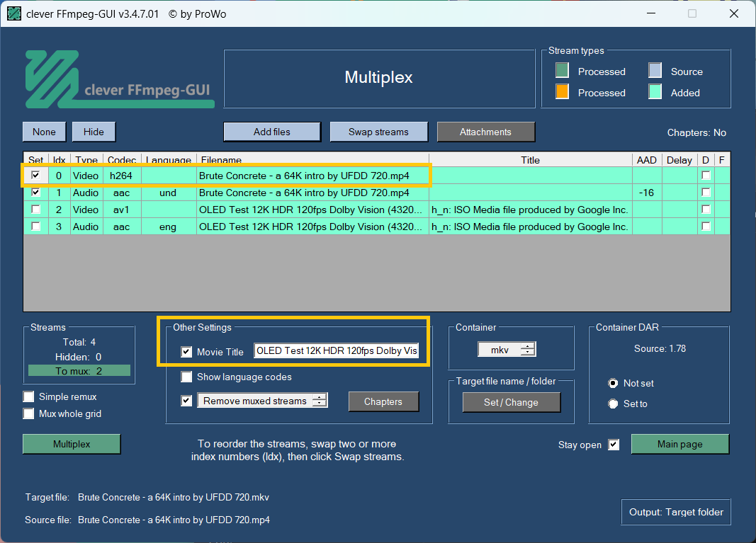Start the Multiplex button

tap(72, 444)
